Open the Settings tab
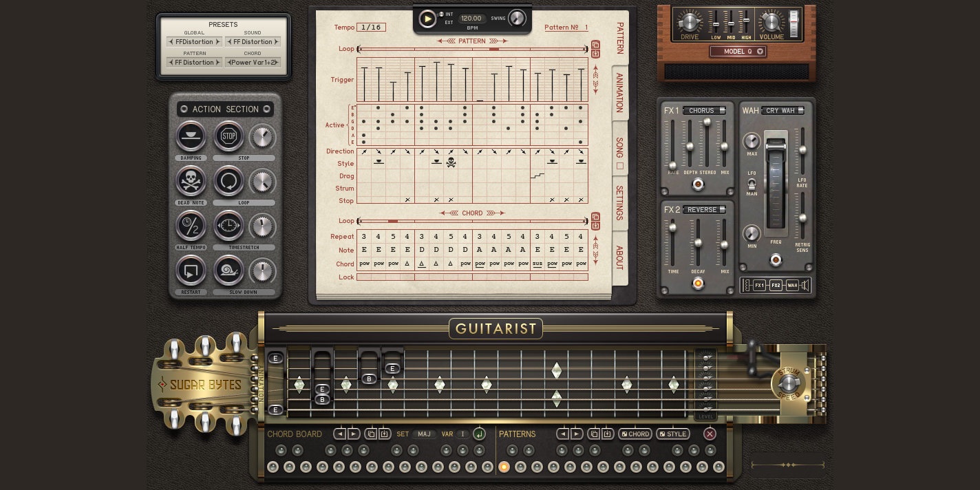The width and height of the screenshot is (980, 490). 619,203
